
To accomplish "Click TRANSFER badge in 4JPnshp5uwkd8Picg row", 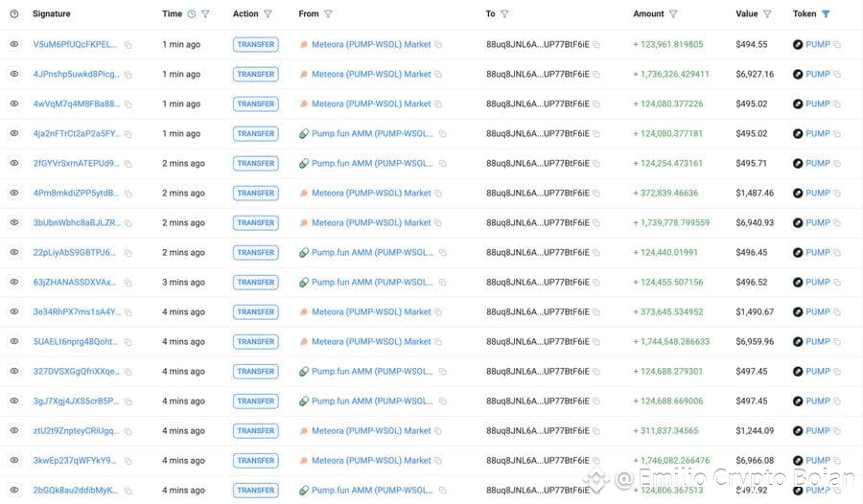I will pyautogui.click(x=255, y=75).
